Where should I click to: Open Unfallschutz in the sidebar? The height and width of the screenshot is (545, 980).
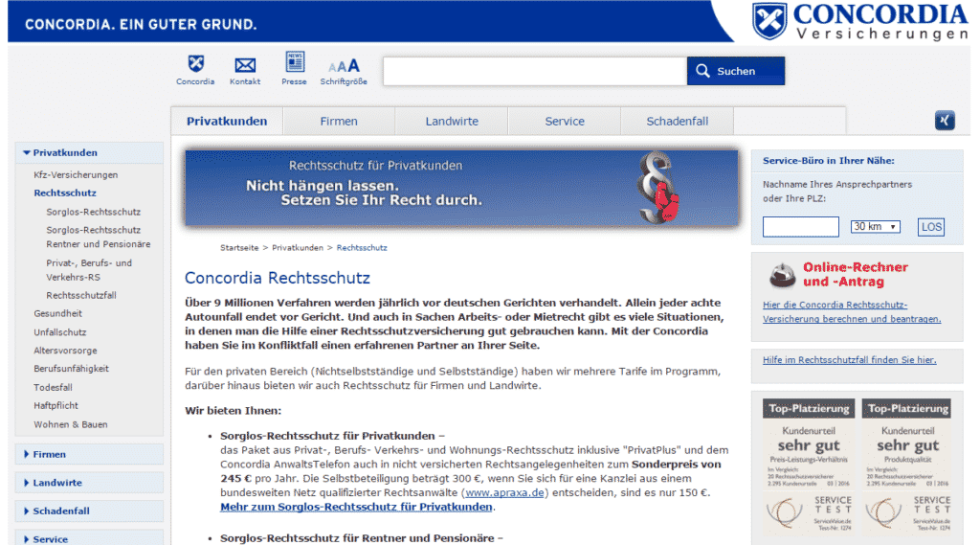pyautogui.click(x=60, y=332)
